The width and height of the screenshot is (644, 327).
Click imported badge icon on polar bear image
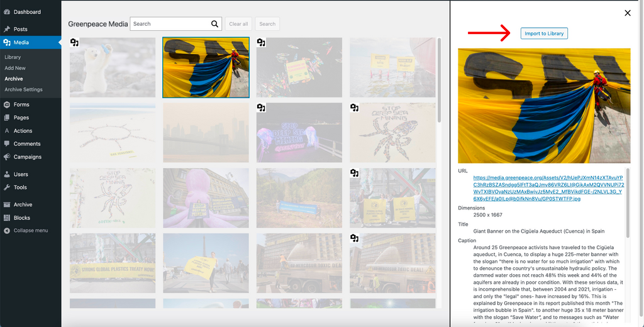point(74,42)
